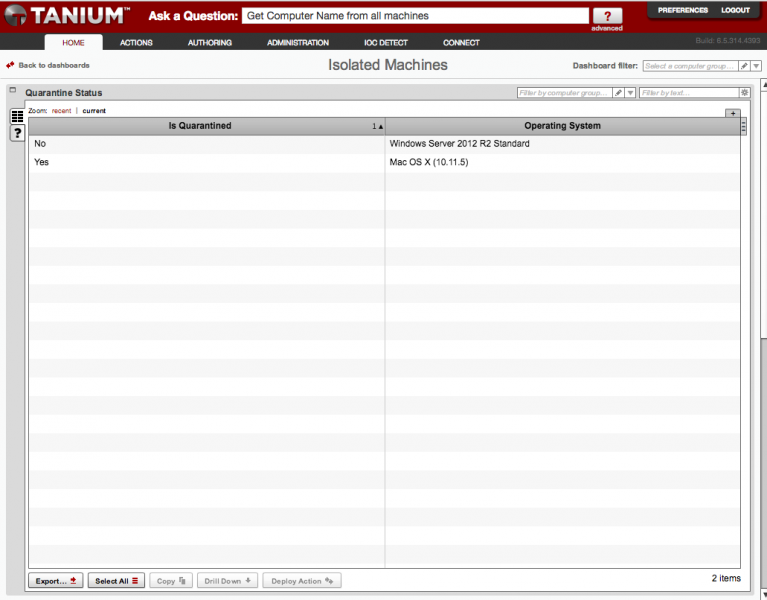Open PREFERENCES
The image size is (767, 600).
[682, 10]
